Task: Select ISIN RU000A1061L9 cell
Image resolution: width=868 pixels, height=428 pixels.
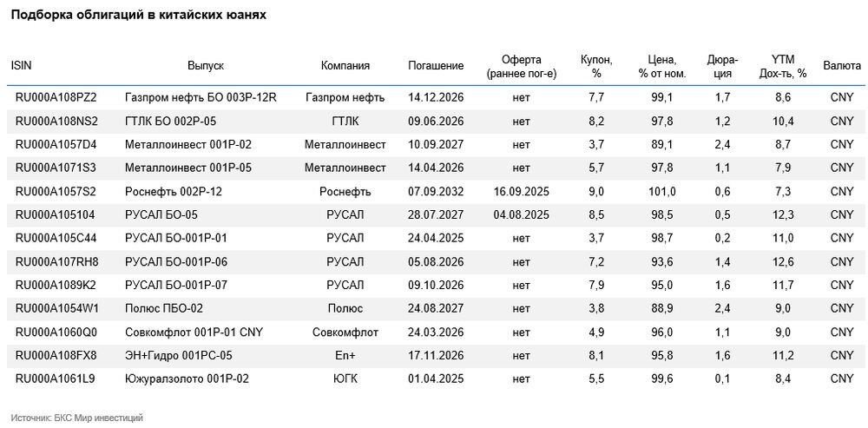Action: click(56, 379)
